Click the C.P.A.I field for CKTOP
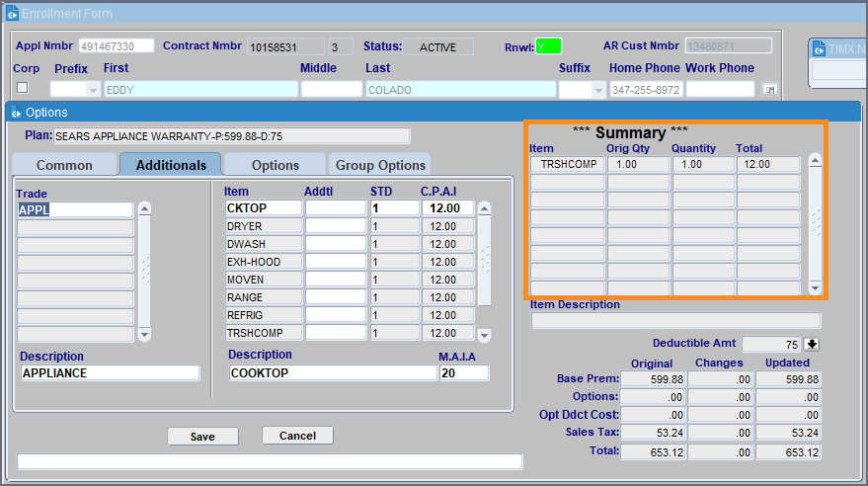Screen dimensions: 868x486 448,208
